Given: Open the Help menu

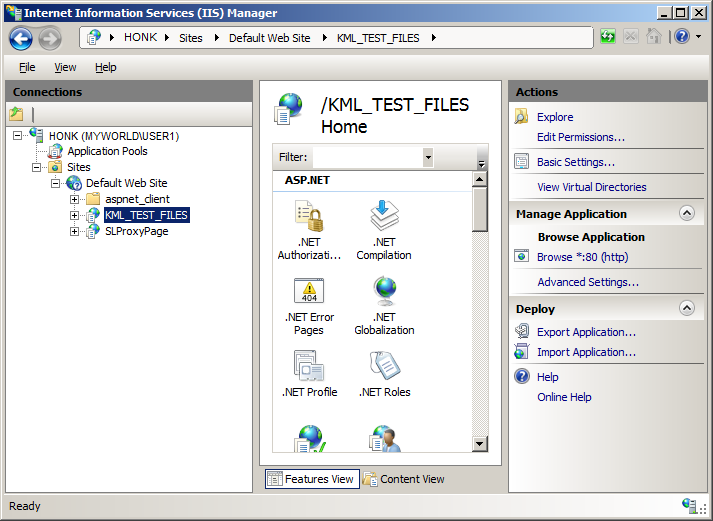Looking at the screenshot, I should tap(105, 67).
